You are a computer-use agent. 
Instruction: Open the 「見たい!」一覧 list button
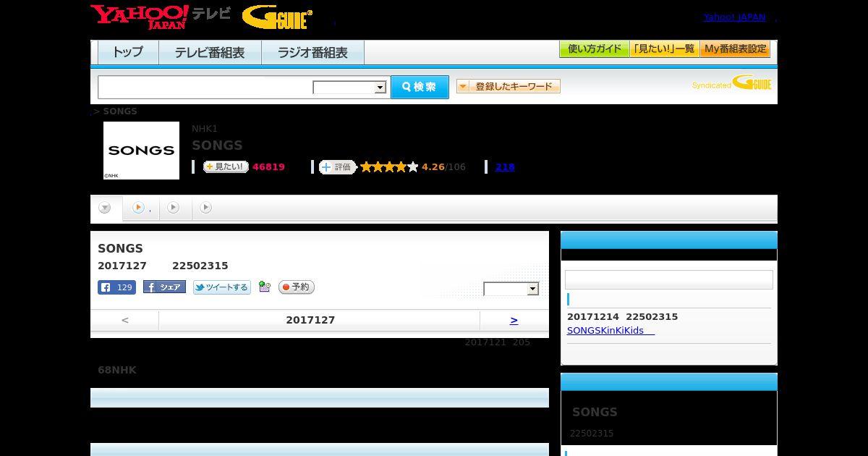click(x=664, y=49)
